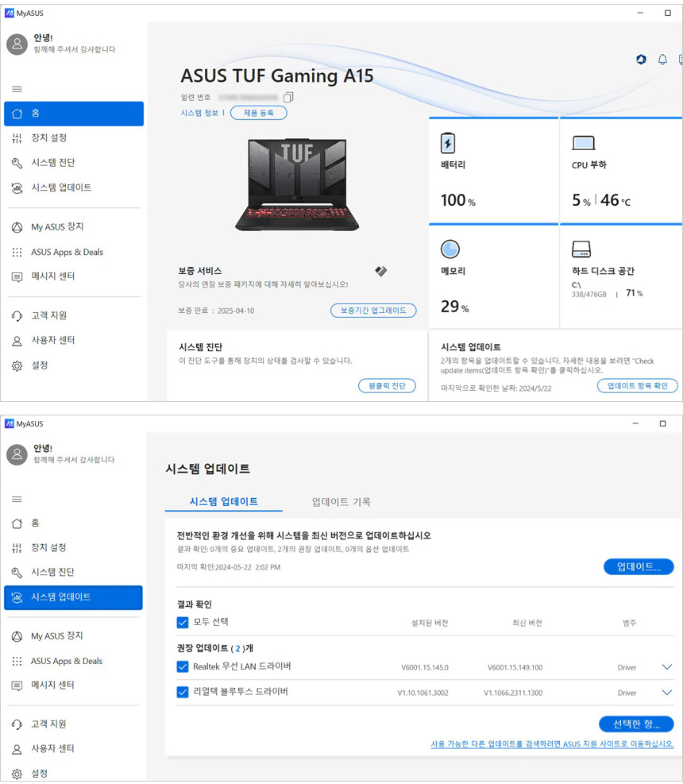
Task: Click the battery 100% value
Action: (x=458, y=200)
